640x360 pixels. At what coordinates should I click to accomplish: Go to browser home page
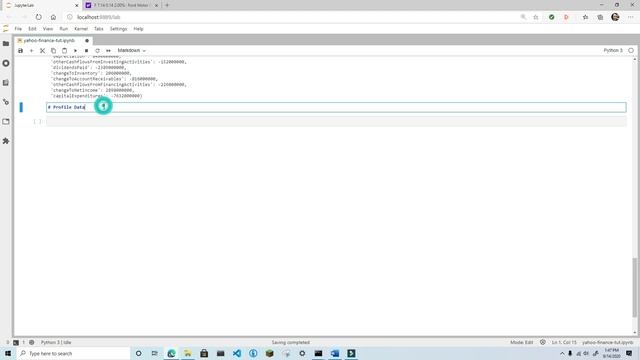pos(53,17)
